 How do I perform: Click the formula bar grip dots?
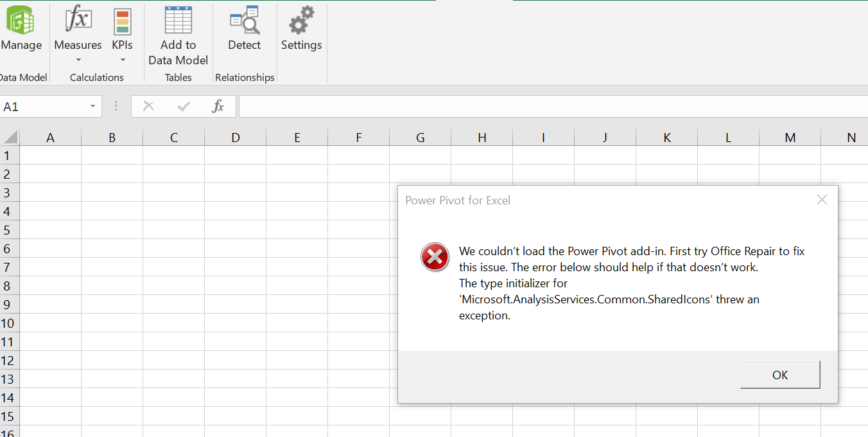116,107
